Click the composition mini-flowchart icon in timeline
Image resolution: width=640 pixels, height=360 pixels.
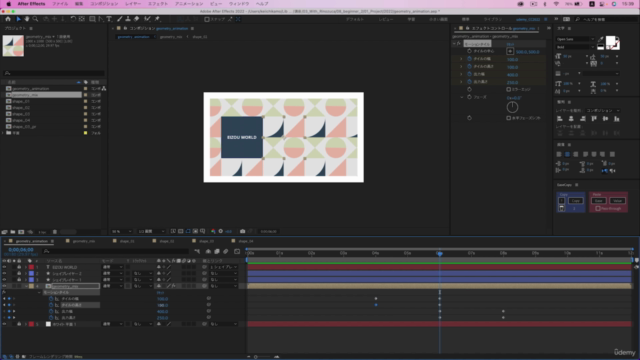pos(197,251)
